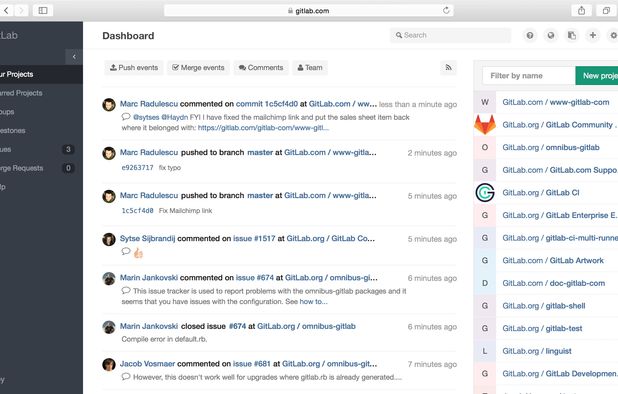Image resolution: width=618 pixels, height=394 pixels.
Task: Toggle the Team events filter
Action: coord(310,68)
